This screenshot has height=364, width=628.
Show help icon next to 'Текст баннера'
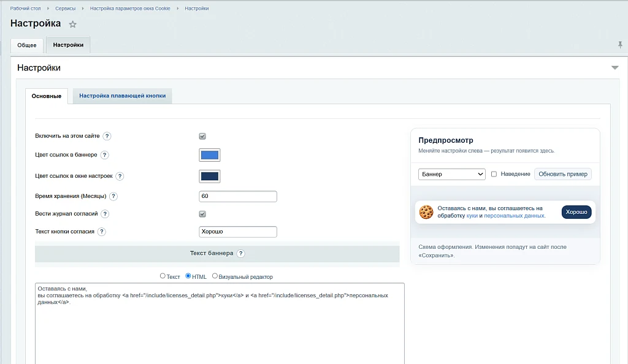coord(240,253)
